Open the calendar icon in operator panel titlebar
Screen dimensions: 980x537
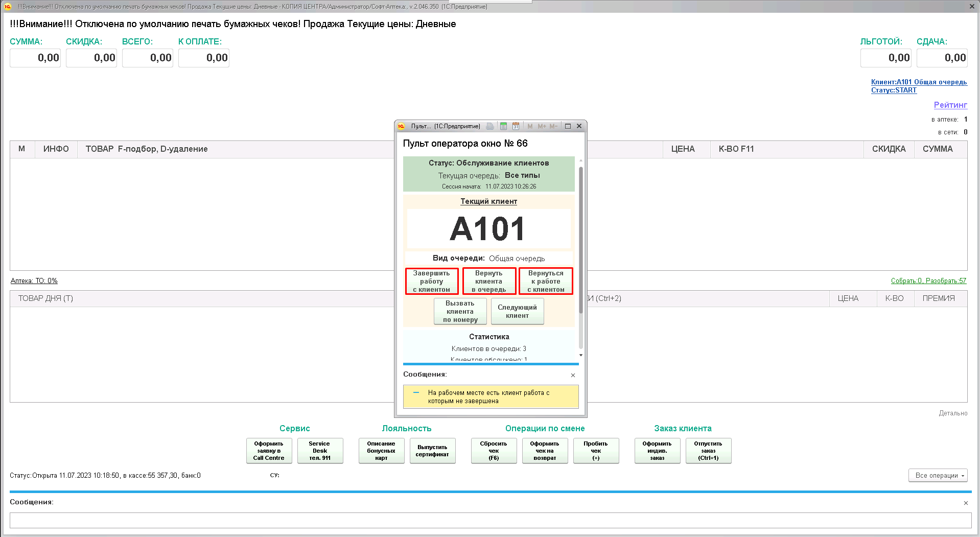point(516,126)
